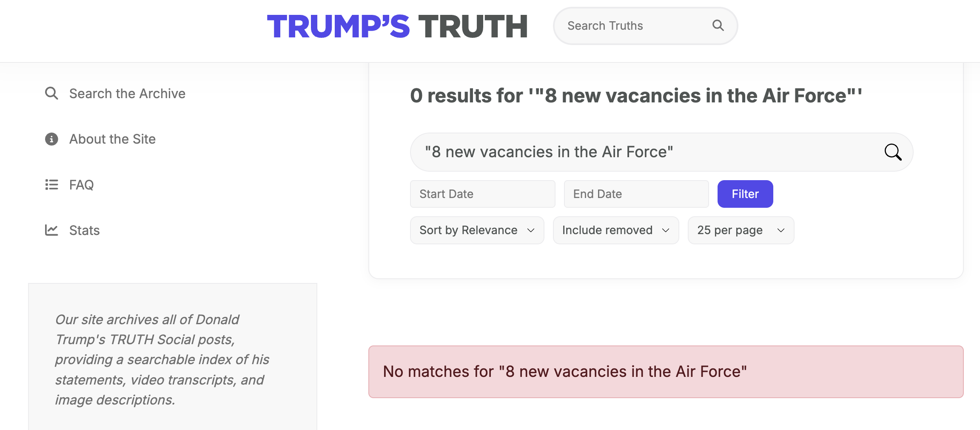View the Stats page
Viewport: 980px width, 430px height.
tap(84, 230)
